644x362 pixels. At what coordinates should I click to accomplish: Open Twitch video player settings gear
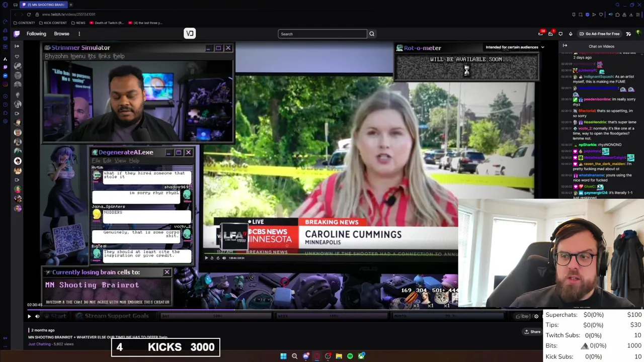pyautogui.click(x=536, y=316)
